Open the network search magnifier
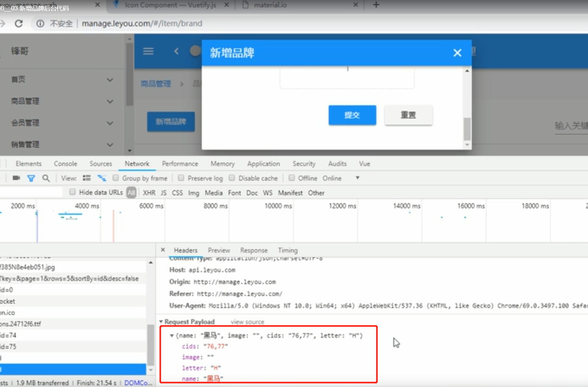Screen dimensions: 588x387 46,178
